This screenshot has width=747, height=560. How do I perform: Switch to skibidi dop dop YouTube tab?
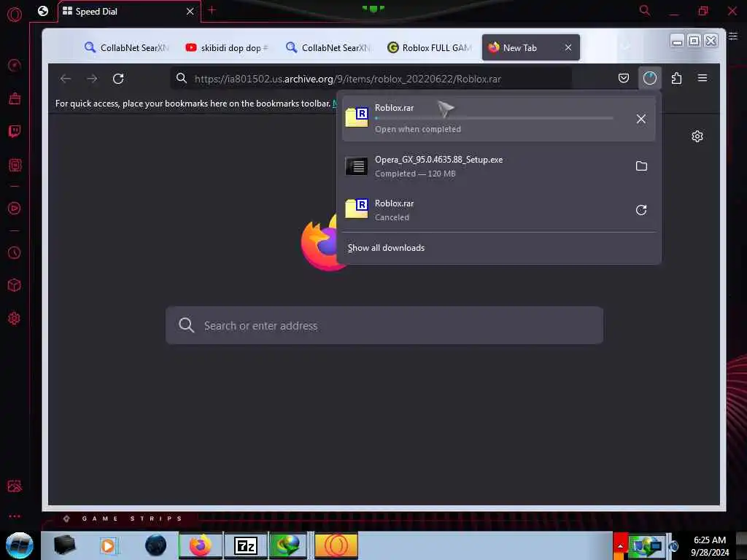(x=228, y=47)
